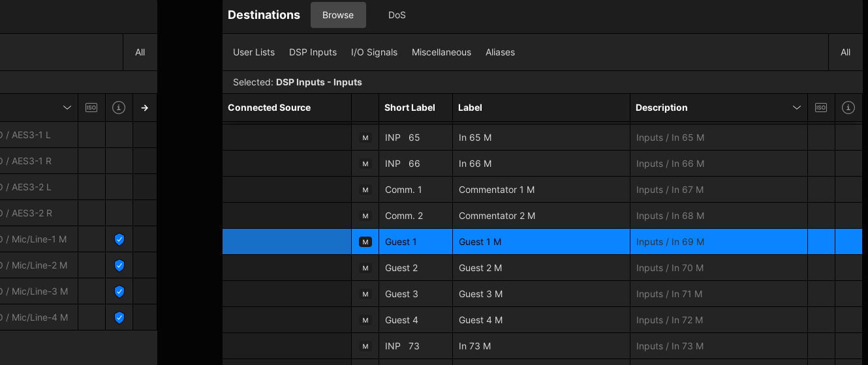Open the Aliases category
868x365 pixels.
500,52
